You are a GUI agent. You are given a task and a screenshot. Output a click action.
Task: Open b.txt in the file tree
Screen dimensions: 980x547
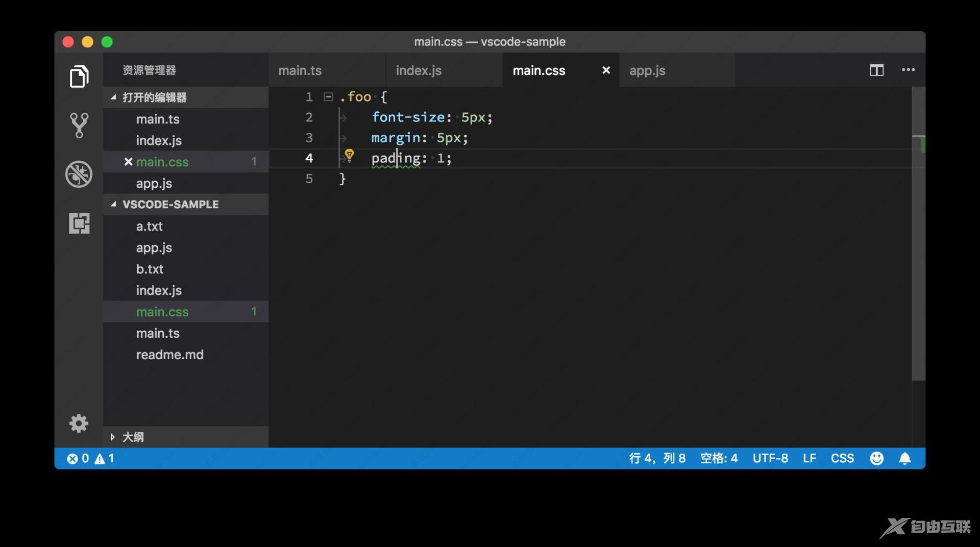tap(186, 269)
